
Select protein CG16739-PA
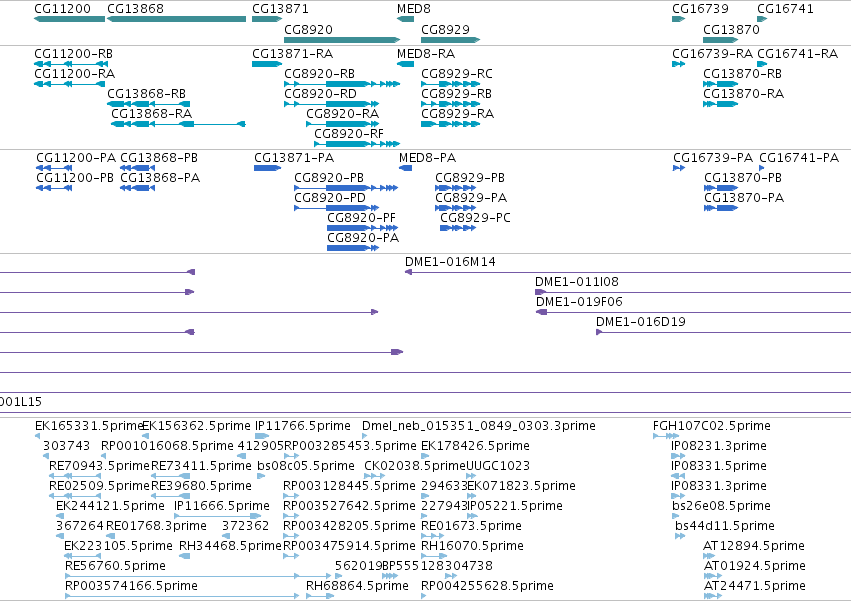[x=713, y=158]
